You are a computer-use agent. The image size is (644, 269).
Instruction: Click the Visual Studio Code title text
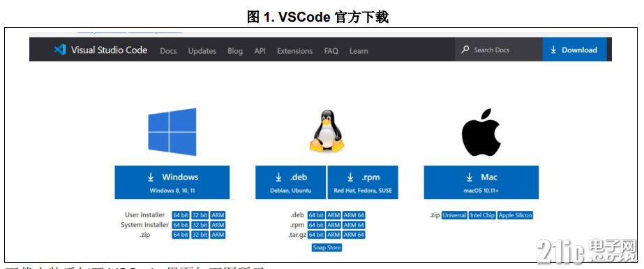[110, 50]
